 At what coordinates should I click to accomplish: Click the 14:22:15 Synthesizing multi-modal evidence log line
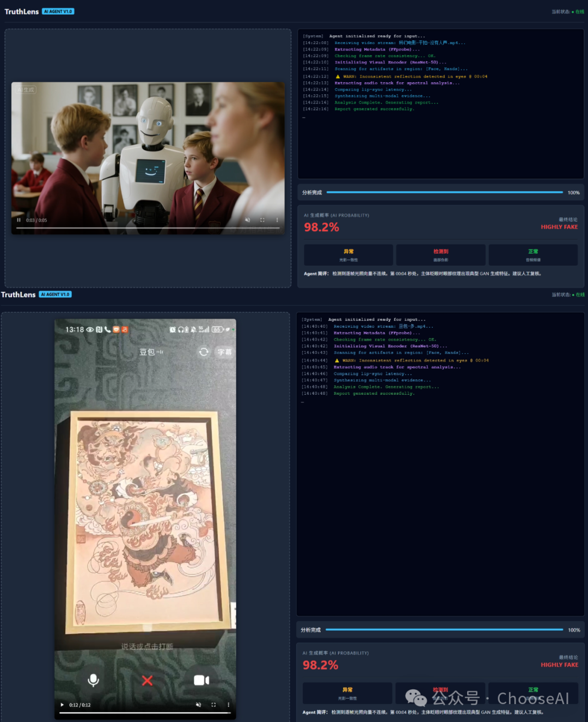pos(367,96)
